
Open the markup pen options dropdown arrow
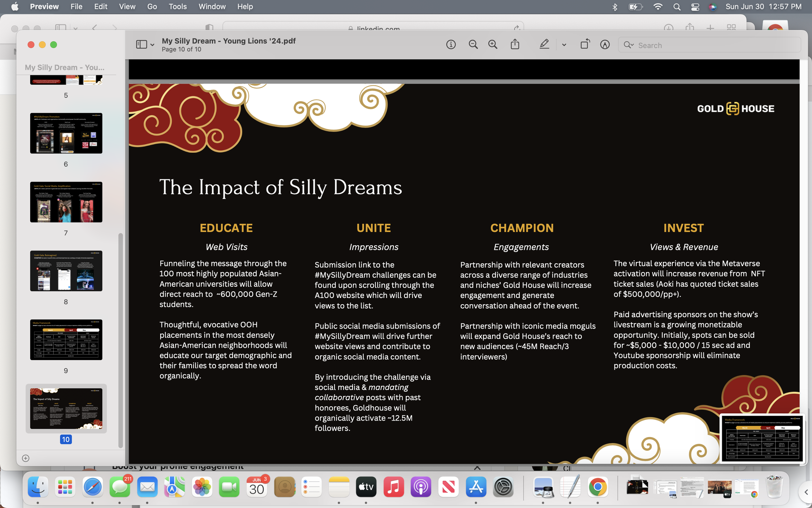coord(564,45)
